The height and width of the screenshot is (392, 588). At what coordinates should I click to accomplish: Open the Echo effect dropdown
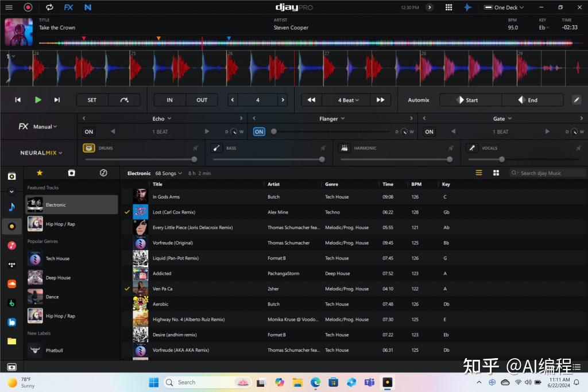click(x=162, y=118)
